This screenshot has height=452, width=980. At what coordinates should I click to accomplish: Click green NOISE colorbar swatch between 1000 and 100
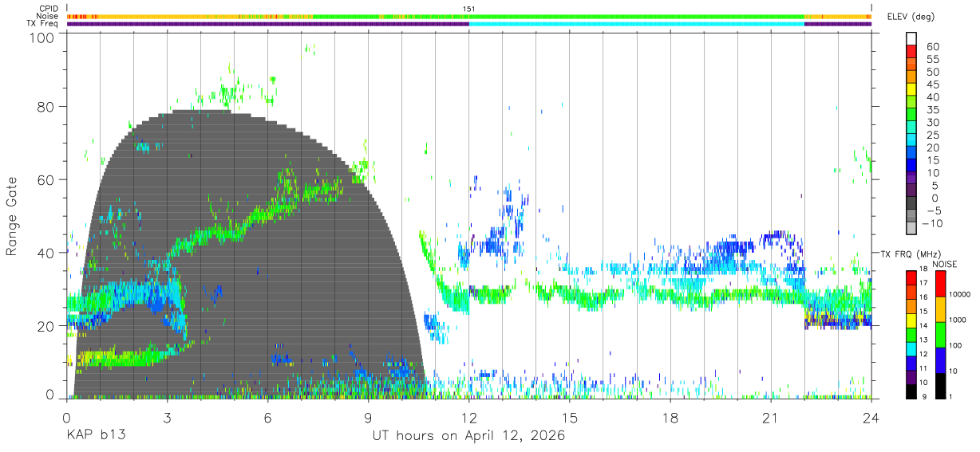pyautogui.click(x=939, y=334)
